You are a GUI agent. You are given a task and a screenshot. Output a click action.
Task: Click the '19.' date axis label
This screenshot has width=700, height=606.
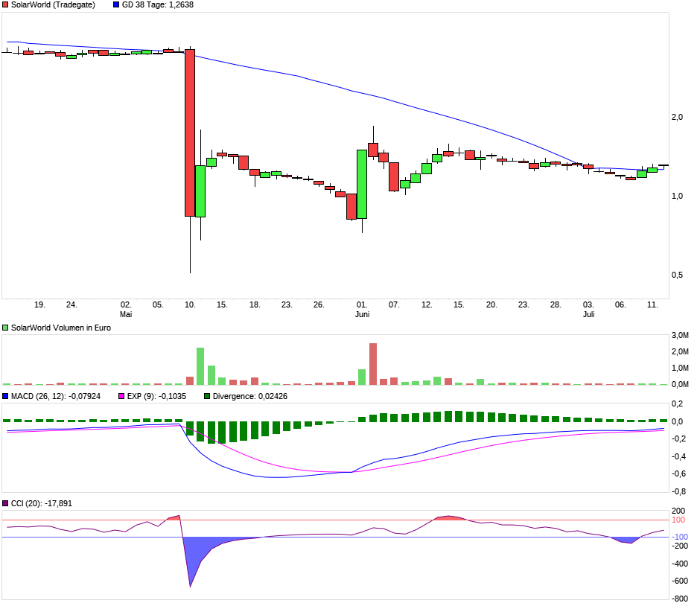pyautogui.click(x=39, y=304)
